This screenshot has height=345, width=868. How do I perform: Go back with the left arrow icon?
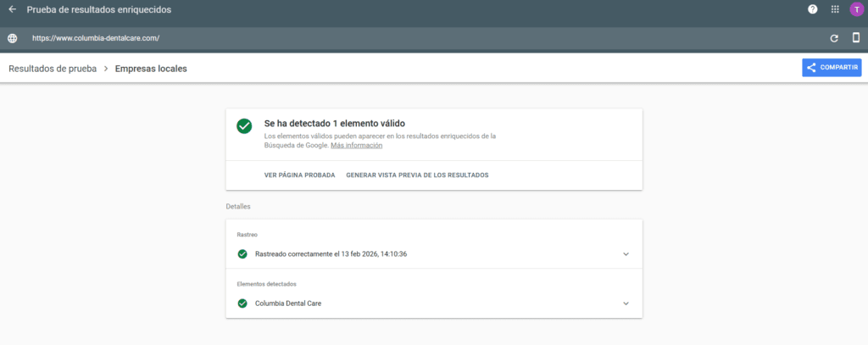click(12, 9)
